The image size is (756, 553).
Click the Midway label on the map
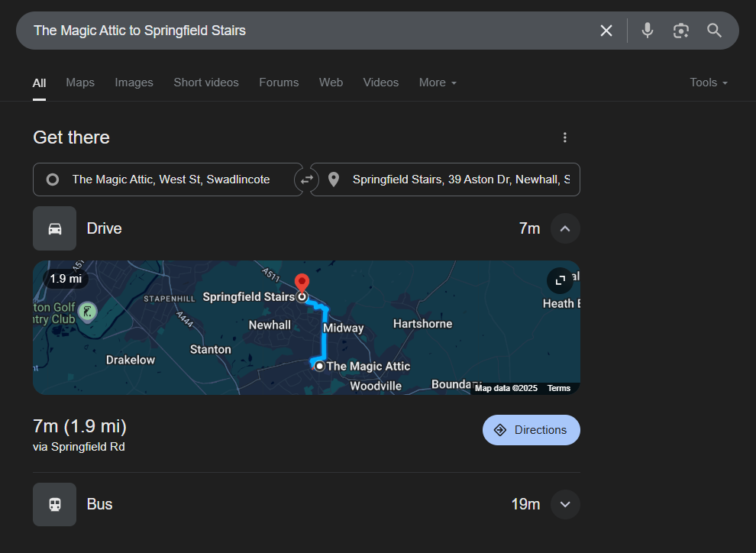344,328
